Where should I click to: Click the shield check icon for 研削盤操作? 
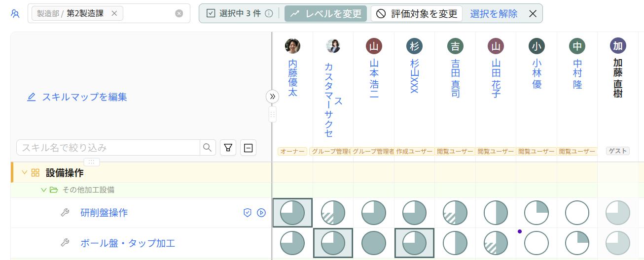point(248,213)
